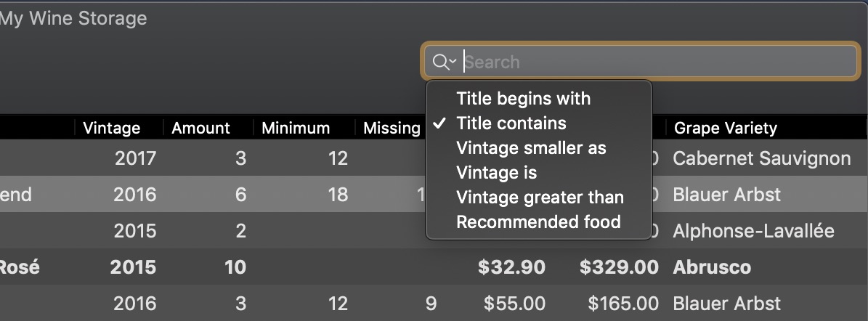The width and height of the screenshot is (868, 321).
Task: Click the Missing column header
Action: click(x=392, y=128)
